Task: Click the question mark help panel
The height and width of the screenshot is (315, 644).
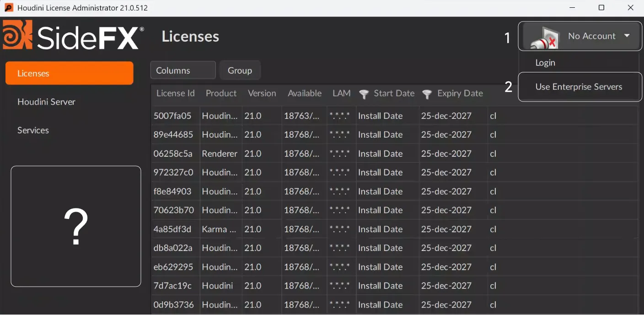Action: point(76,226)
